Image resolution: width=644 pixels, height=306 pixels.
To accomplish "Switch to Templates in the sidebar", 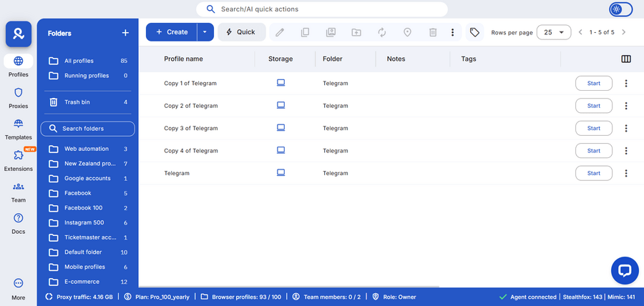I will click(19, 129).
